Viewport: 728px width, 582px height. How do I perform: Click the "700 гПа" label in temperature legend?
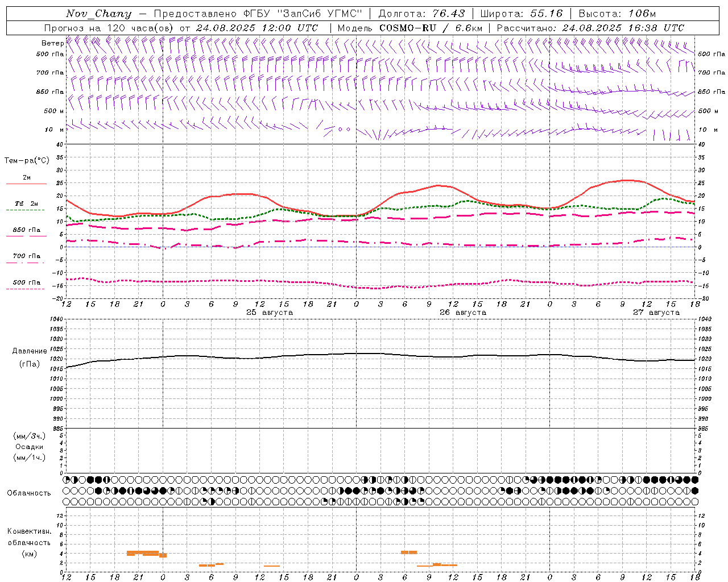(26, 256)
